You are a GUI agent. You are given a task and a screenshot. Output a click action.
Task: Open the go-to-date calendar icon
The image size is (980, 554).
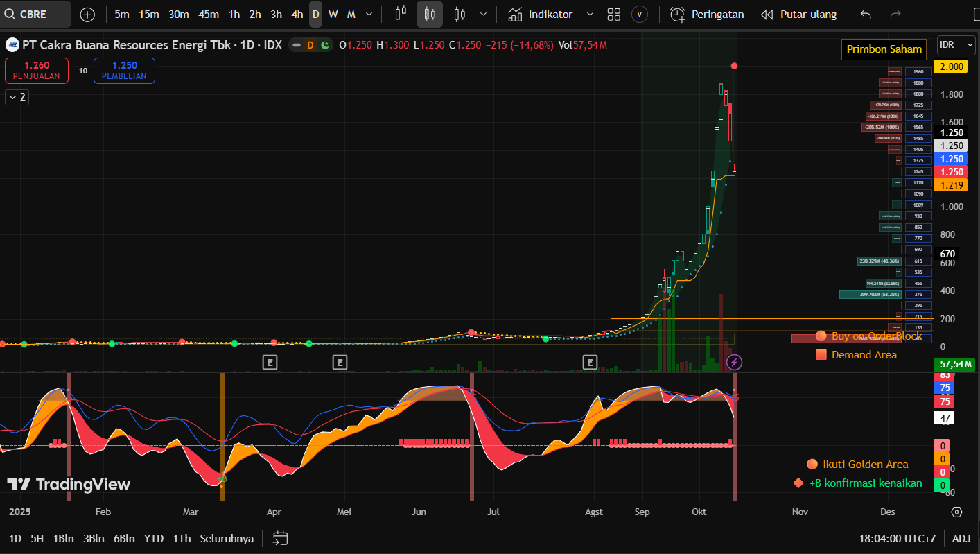[280, 538]
